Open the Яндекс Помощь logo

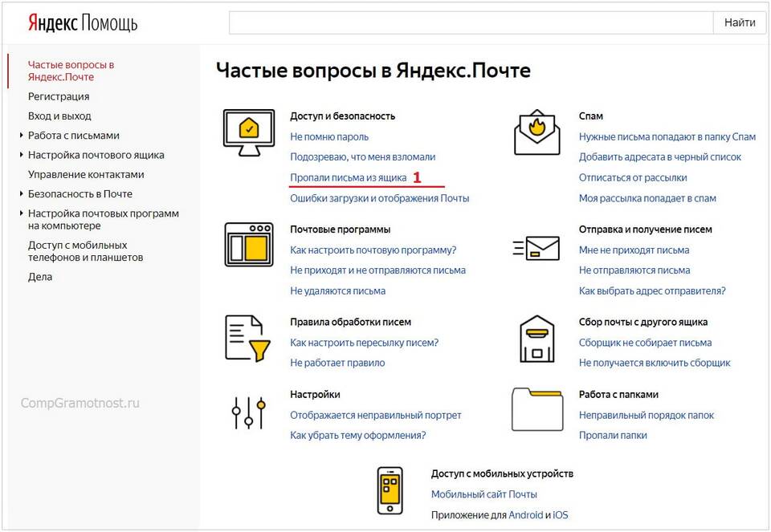83,22
